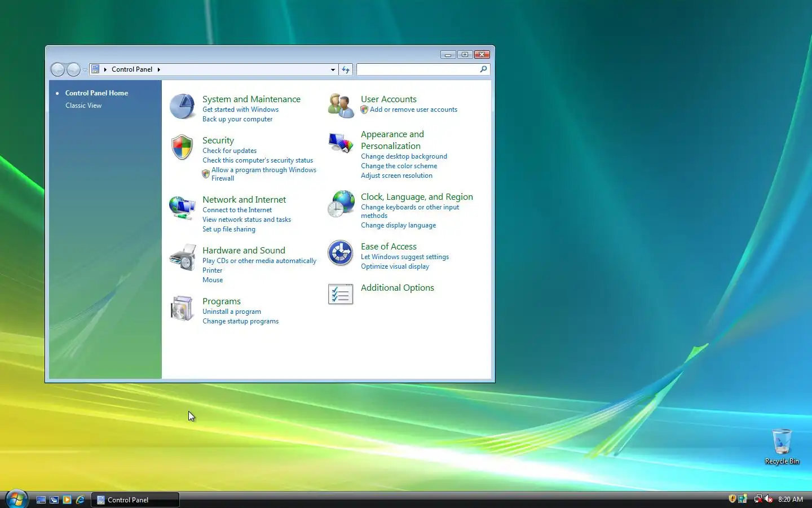The height and width of the screenshot is (508, 812).
Task: Click Check for updates
Action: click(230, 151)
